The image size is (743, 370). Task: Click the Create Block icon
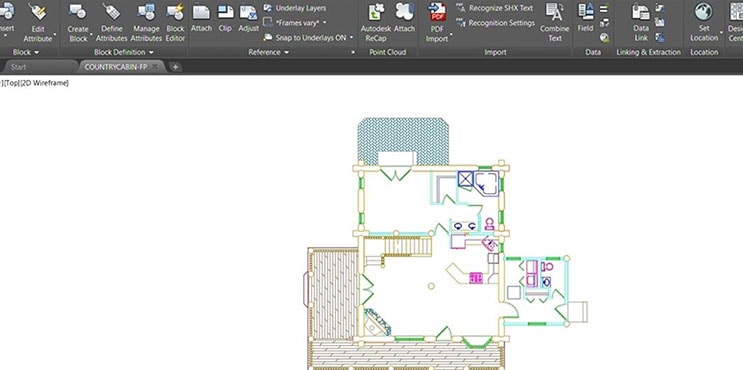tap(78, 12)
